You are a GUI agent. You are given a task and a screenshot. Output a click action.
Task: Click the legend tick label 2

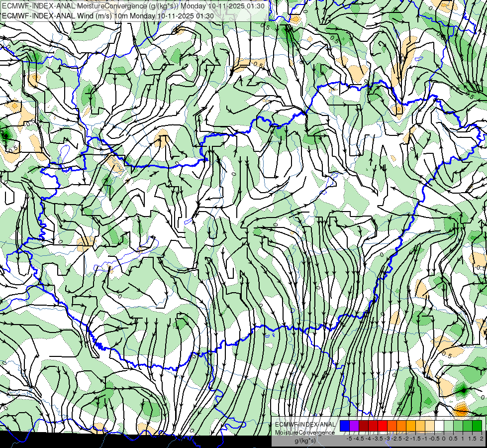point(482,439)
